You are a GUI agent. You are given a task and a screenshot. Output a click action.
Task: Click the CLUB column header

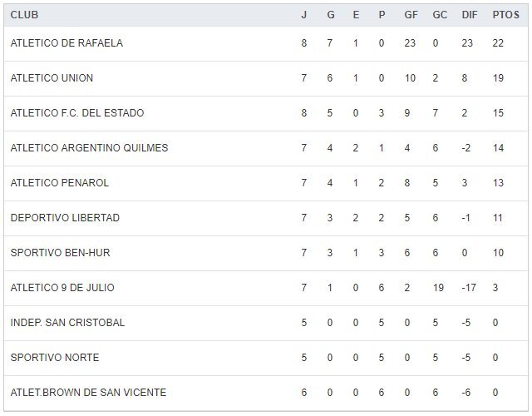25,15
